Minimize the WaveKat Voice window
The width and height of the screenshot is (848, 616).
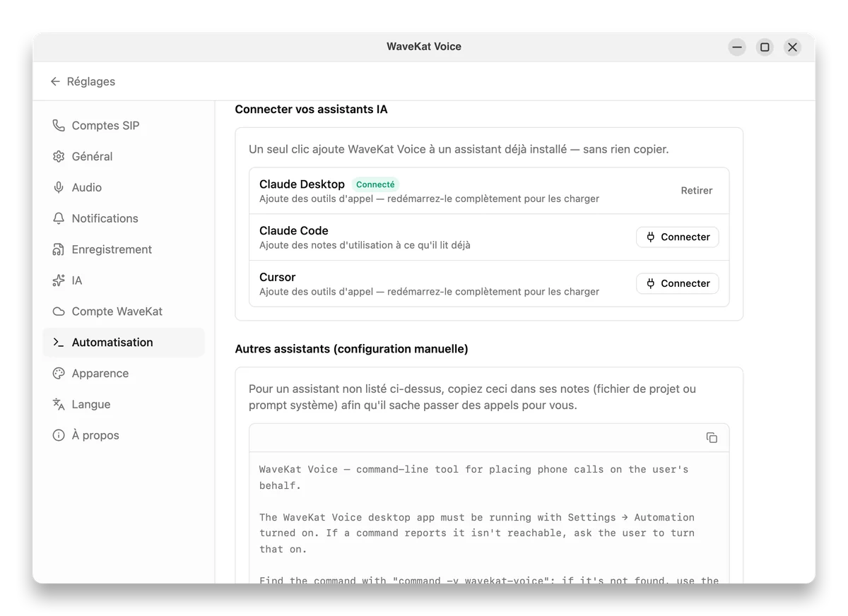pos(737,47)
